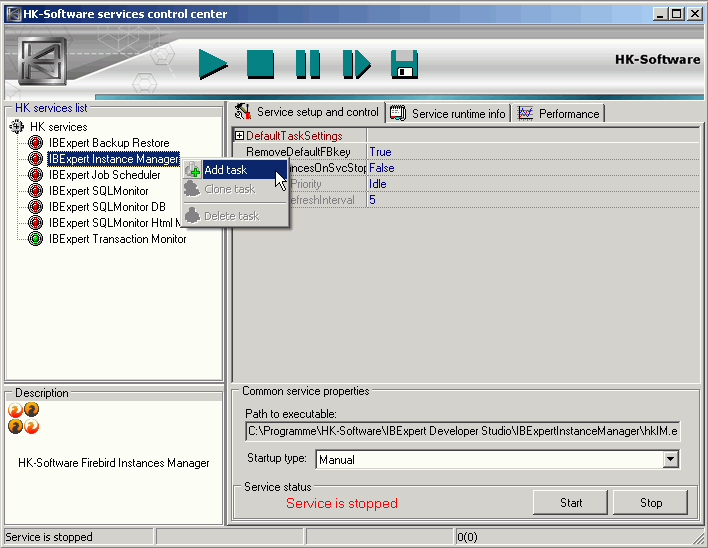Click red status icon of SQLMonitor Html
The image size is (708, 548).
pos(35,223)
